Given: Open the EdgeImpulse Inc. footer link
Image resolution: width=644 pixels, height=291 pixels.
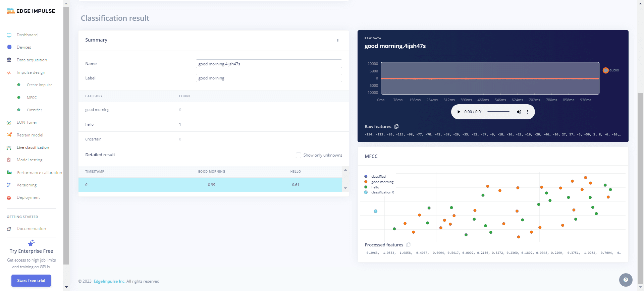Looking at the screenshot, I should [109, 281].
